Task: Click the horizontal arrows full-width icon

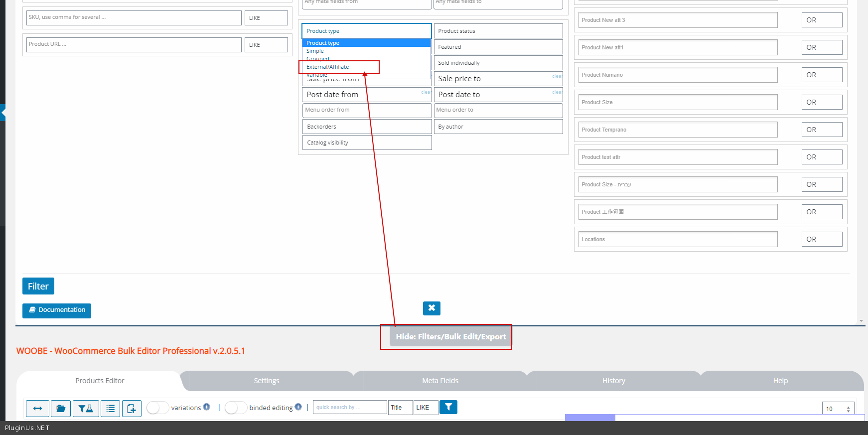Action: pyautogui.click(x=37, y=409)
